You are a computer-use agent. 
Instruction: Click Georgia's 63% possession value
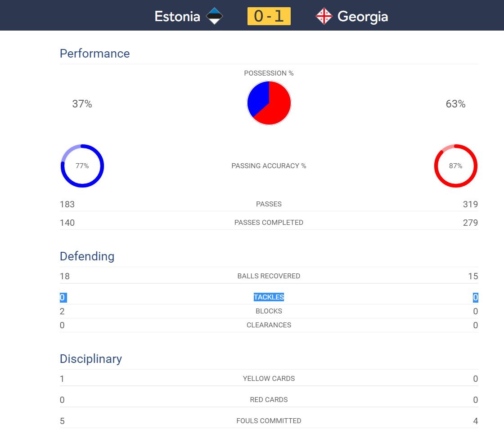[x=455, y=104]
